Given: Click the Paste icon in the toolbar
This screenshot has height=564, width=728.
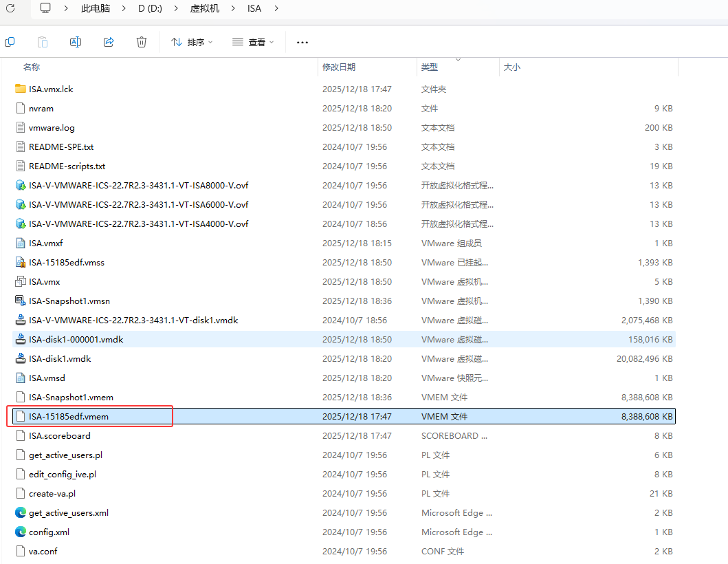Looking at the screenshot, I should point(43,42).
